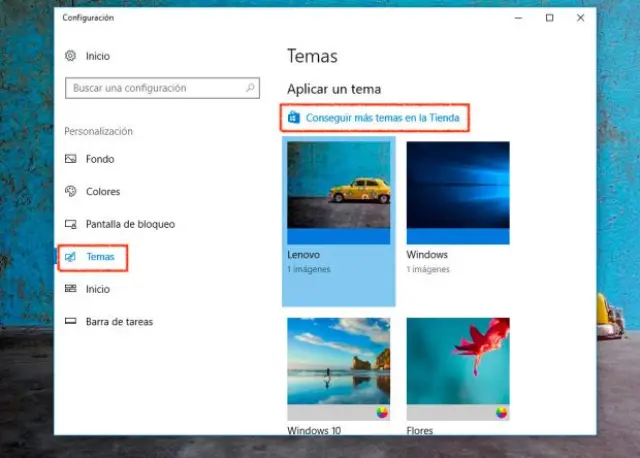This screenshot has width=640, height=458.
Task: Open Fondo personalization section
Action: point(100,159)
